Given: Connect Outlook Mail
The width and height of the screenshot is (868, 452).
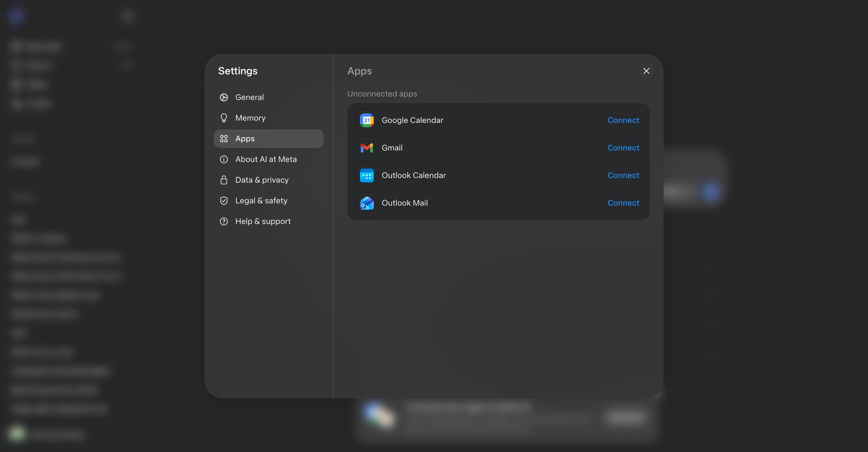Looking at the screenshot, I should coord(623,203).
